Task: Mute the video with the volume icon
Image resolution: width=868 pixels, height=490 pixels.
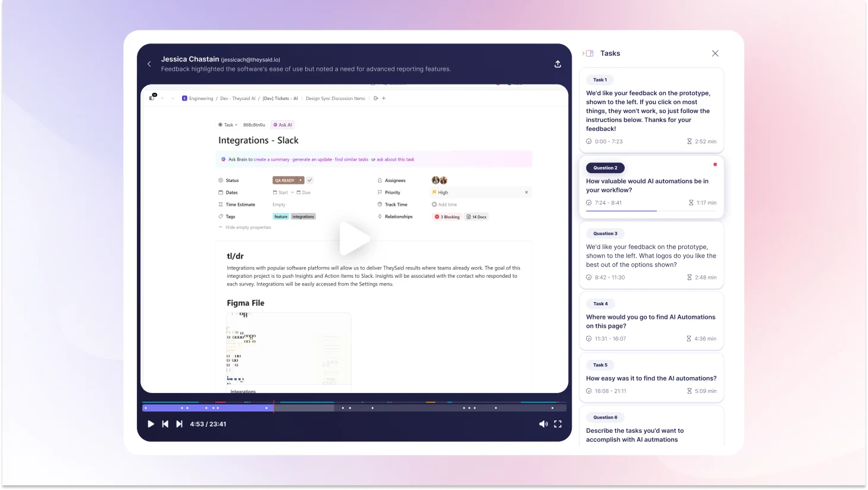Action: [543, 424]
